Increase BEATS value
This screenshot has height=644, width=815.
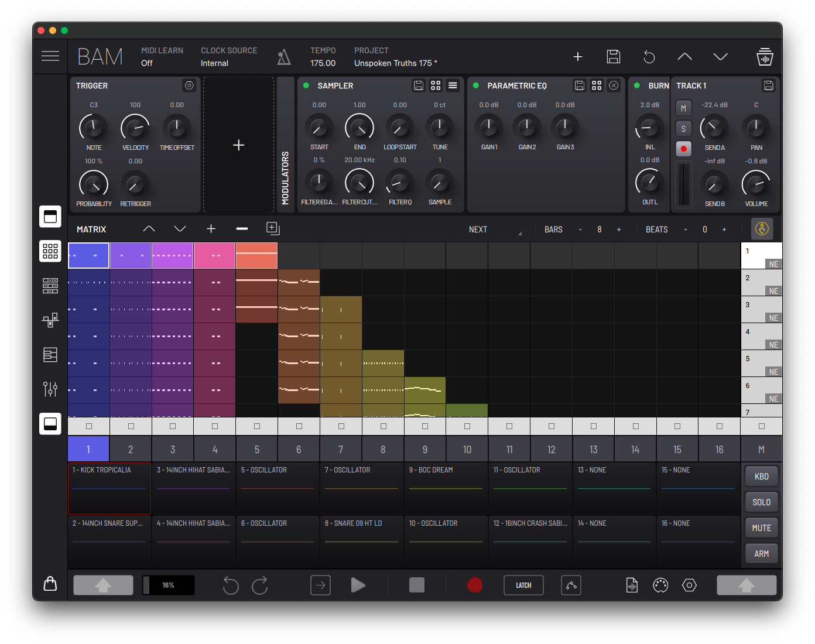[x=724, y=229]
